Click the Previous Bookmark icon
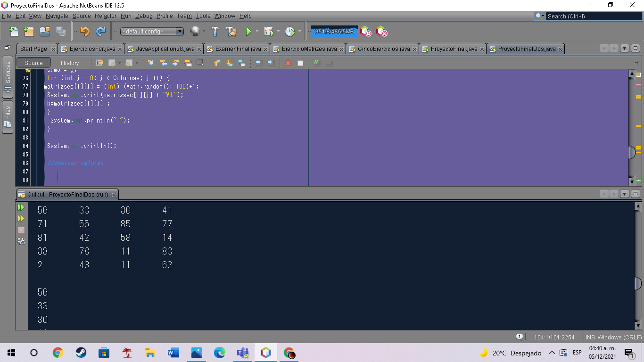Viewport: 644px width, 362px height. tap(217, 63)
